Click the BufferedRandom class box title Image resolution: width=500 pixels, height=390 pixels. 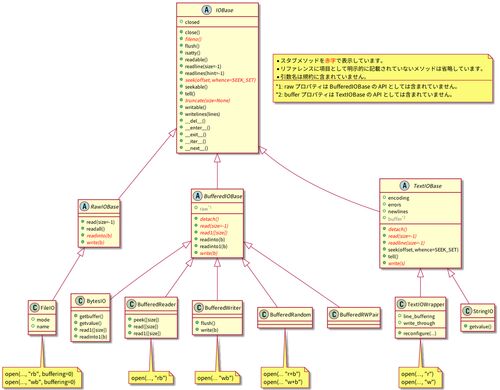[x=290, y=314]
